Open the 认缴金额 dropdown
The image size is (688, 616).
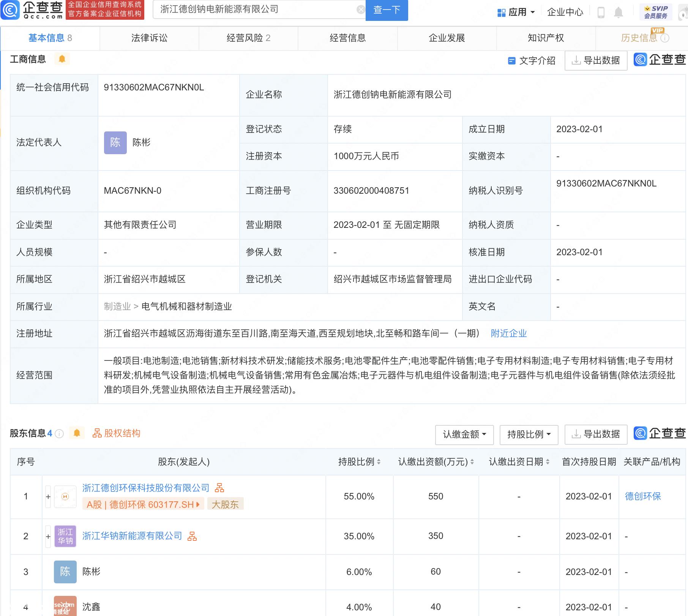[464, 434]
